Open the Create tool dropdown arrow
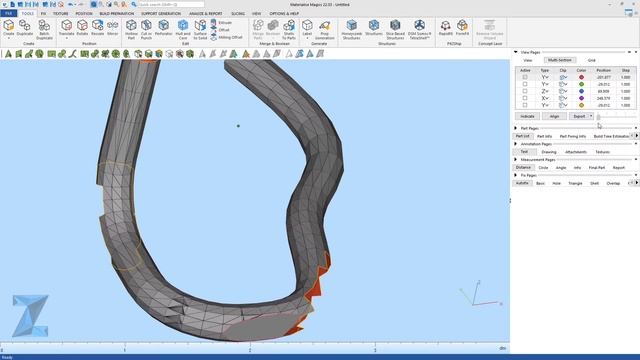 click(9, 38)
